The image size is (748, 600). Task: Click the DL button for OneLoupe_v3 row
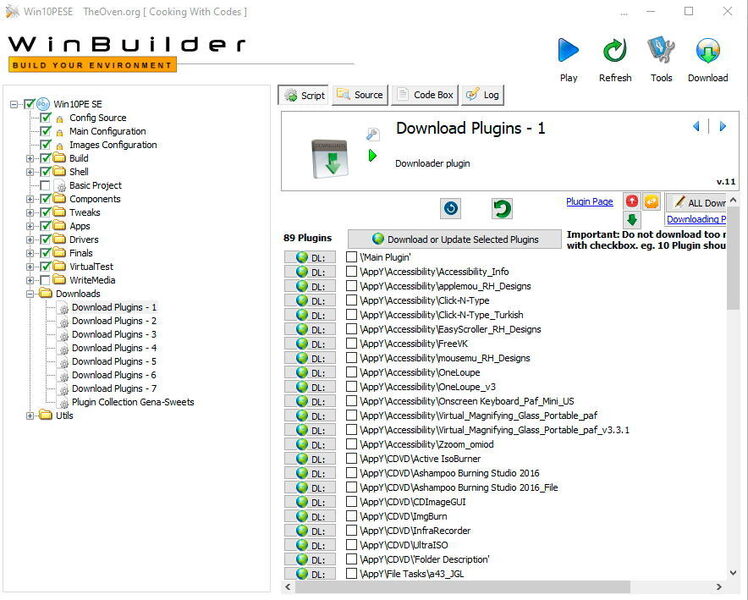click(310, 387)
